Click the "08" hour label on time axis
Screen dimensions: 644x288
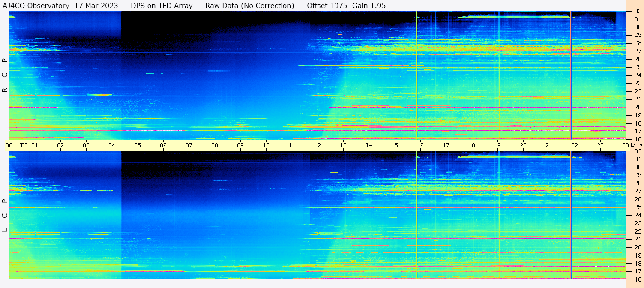pos(215,145)
